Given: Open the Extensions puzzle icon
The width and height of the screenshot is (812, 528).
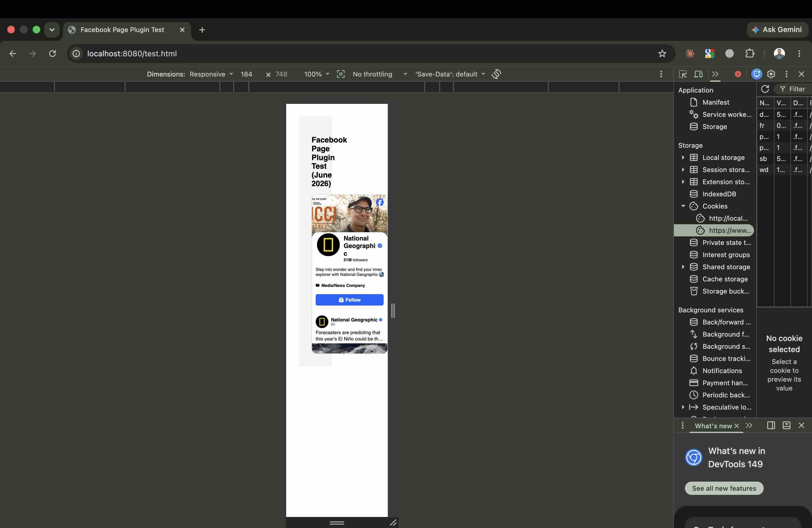Looking at the screenshot, I should [x=750, y=54].
